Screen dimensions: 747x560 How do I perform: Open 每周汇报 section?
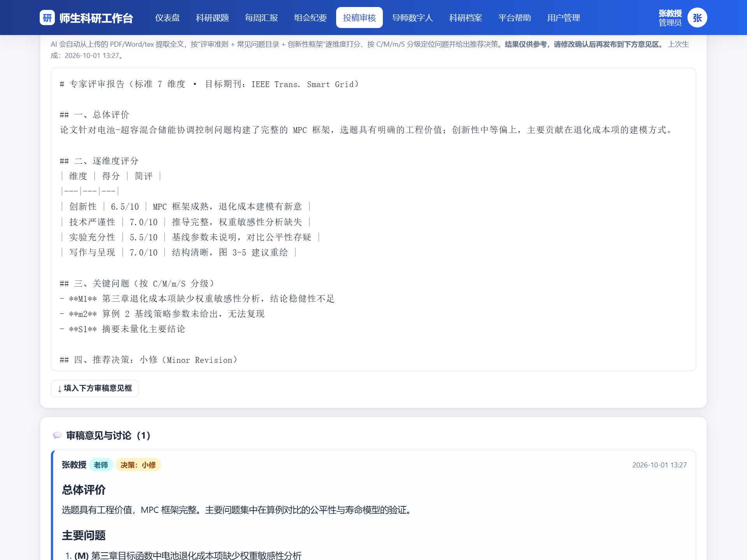click(x=261, y=17)
